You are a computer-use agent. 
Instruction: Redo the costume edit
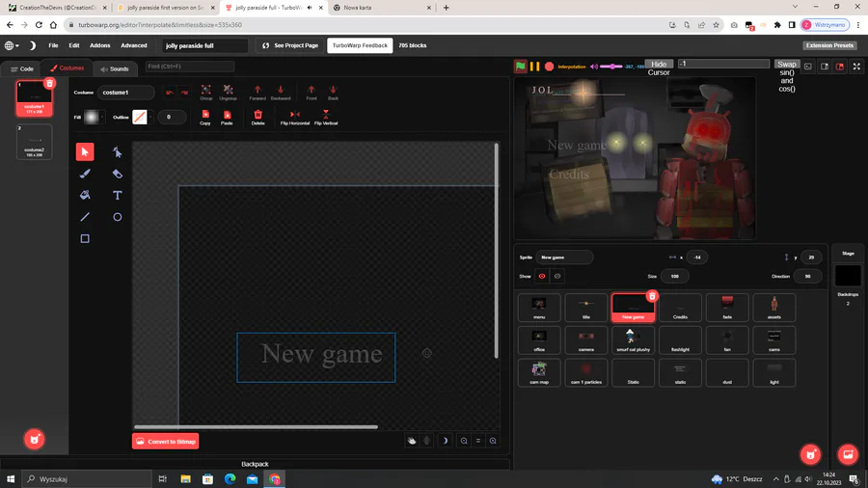184,93
